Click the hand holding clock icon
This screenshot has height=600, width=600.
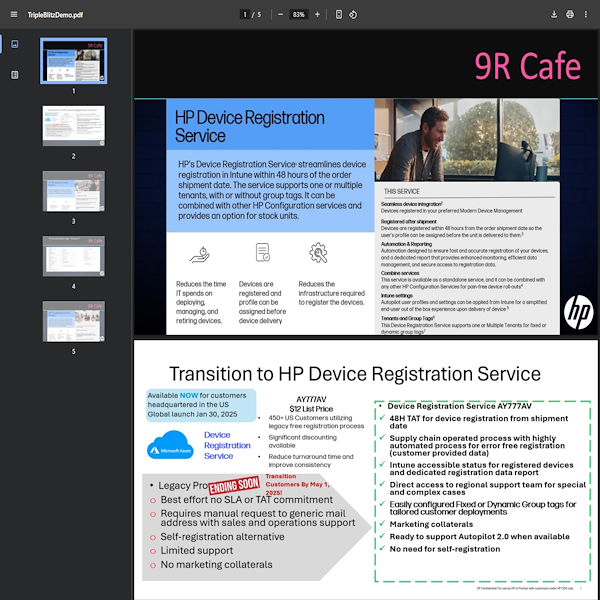[200, 254]
